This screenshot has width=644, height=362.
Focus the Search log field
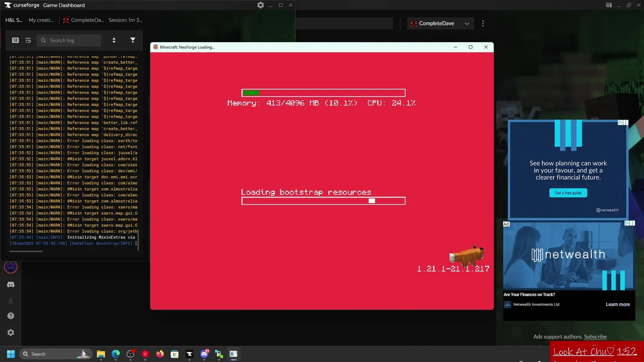click(69, 40)
